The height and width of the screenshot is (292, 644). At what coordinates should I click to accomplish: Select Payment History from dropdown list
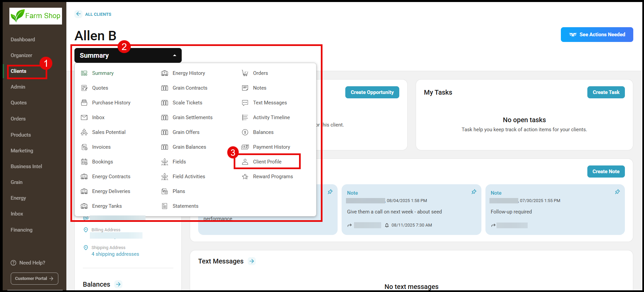point(271,147)
